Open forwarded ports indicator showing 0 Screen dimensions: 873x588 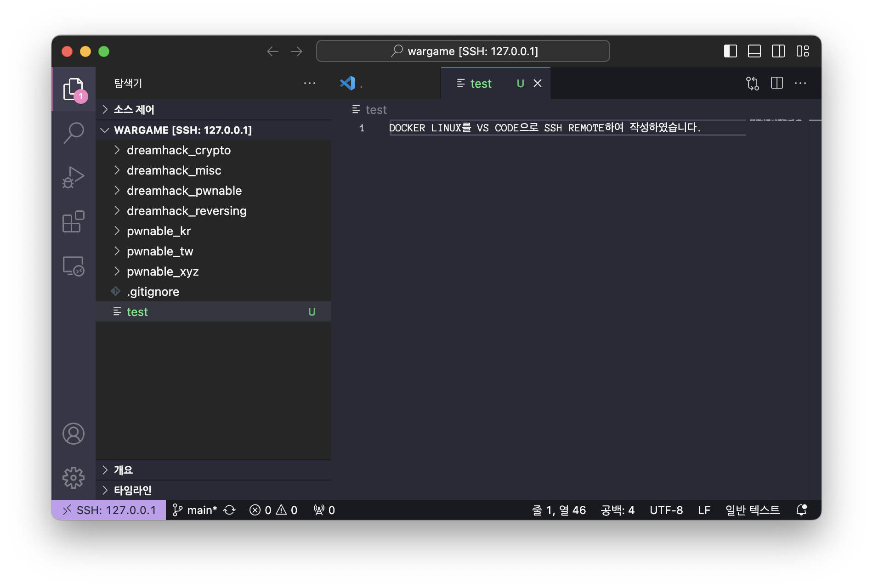(x=324, y=510)
